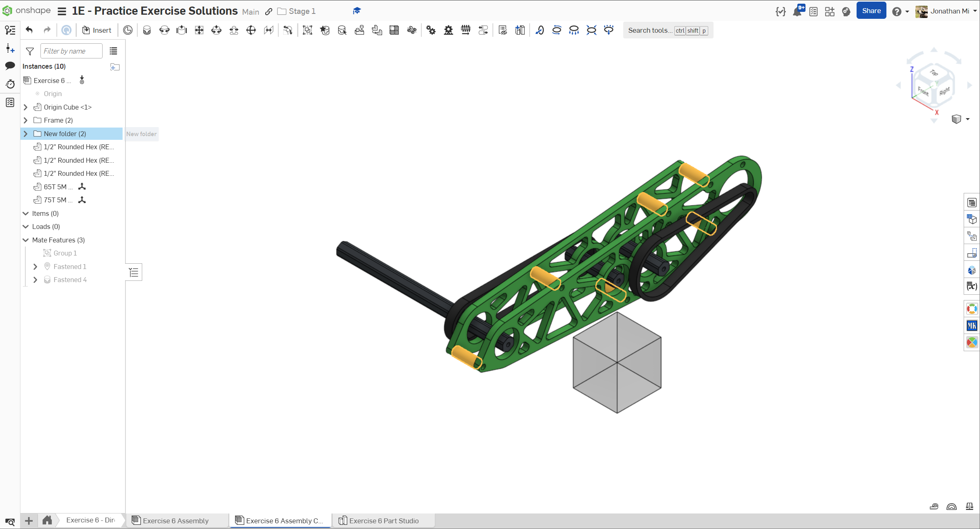Open mass properties scale icon
This screenshot has width=980, height=529.
pos(969,507)
